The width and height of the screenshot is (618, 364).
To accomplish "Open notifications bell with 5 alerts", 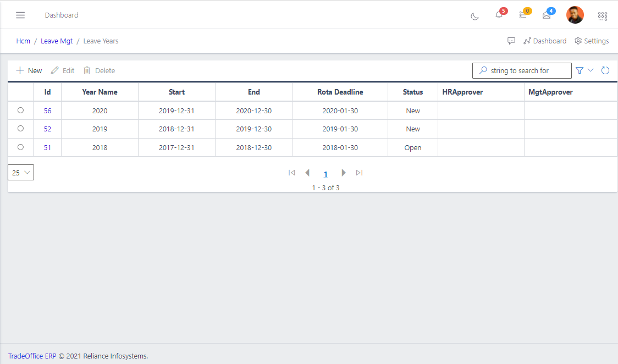I will click(499, 15).
